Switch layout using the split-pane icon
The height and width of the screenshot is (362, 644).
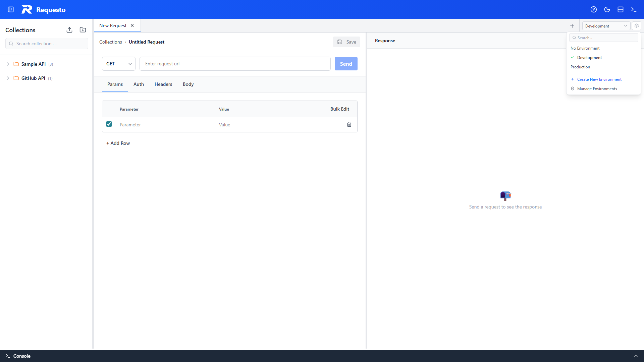[x=621, y=9]
